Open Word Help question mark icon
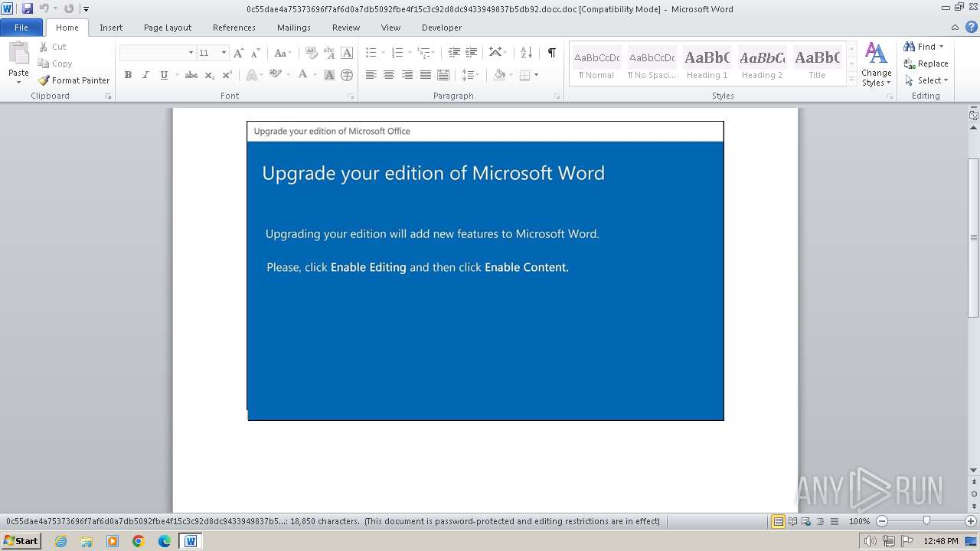Image resolution: width=980 pixels, height=551 pixels. [x=972, y=28]
